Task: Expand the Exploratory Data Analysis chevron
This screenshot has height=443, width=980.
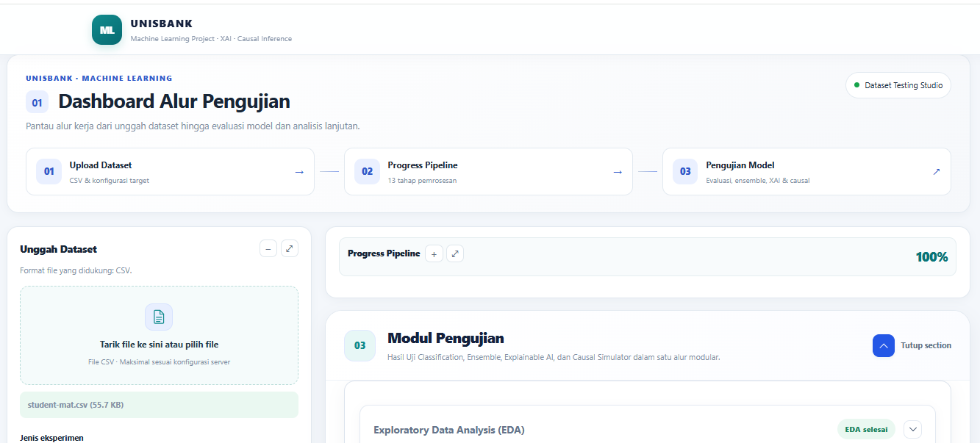Action: (912, 429)
